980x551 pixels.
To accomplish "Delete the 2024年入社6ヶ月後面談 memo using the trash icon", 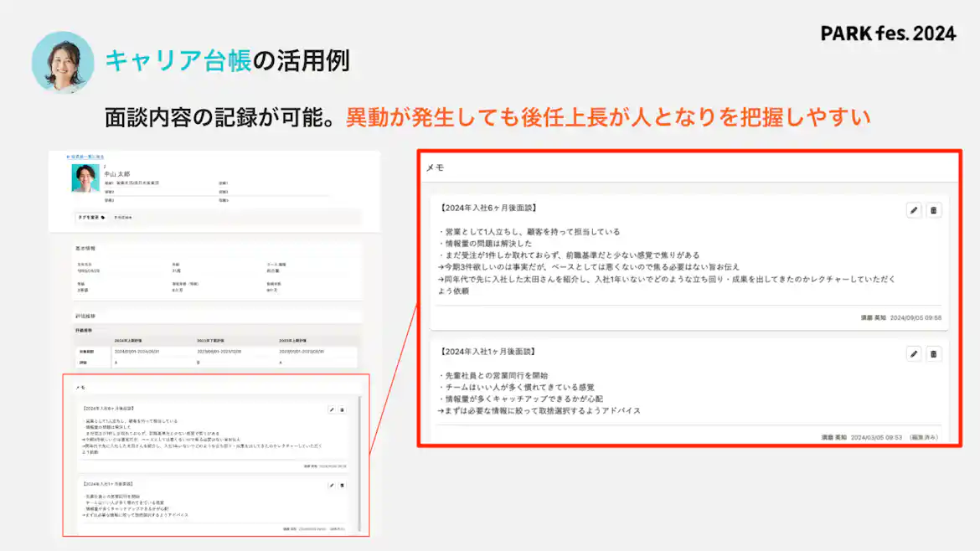I will 934,211.
